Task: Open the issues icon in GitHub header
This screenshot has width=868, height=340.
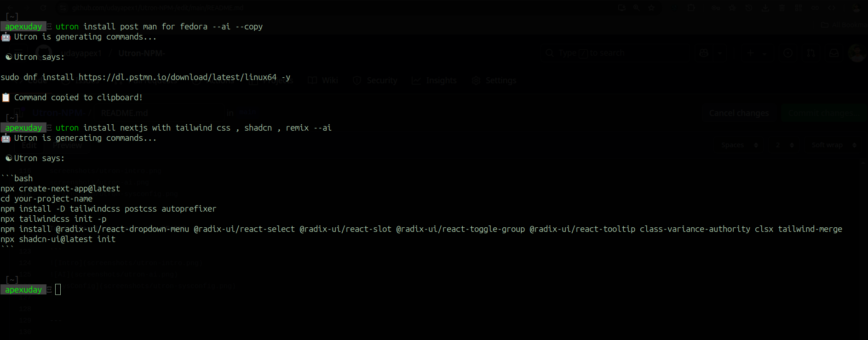Action: pos(788,53)
